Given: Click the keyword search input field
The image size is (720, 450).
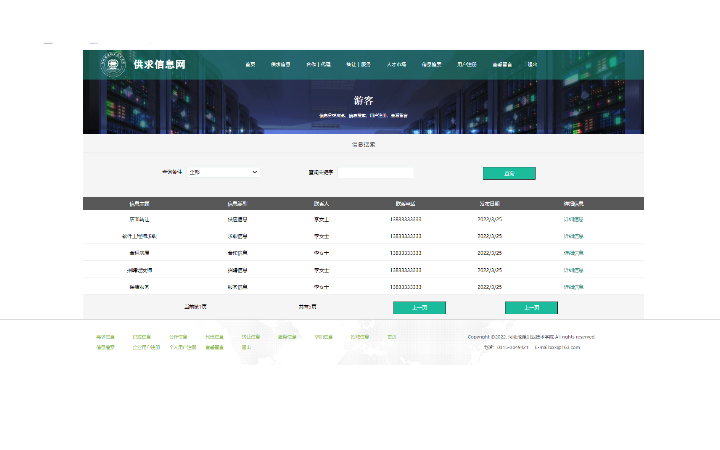Looking at the screenshot, I should point(375,173).
